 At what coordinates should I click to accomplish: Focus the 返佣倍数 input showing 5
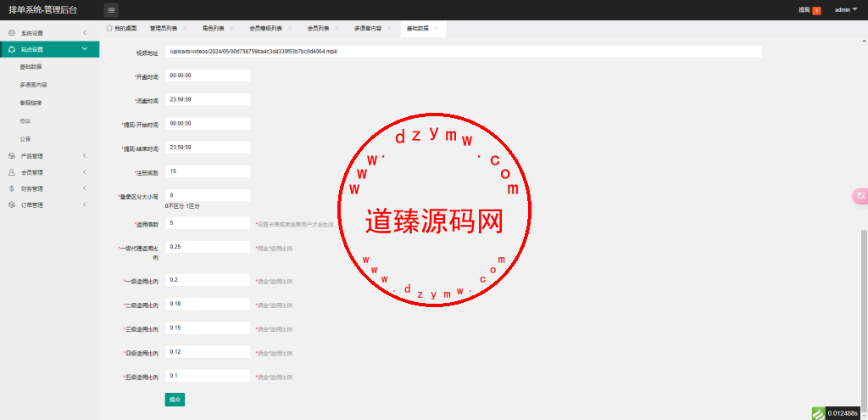208,223
